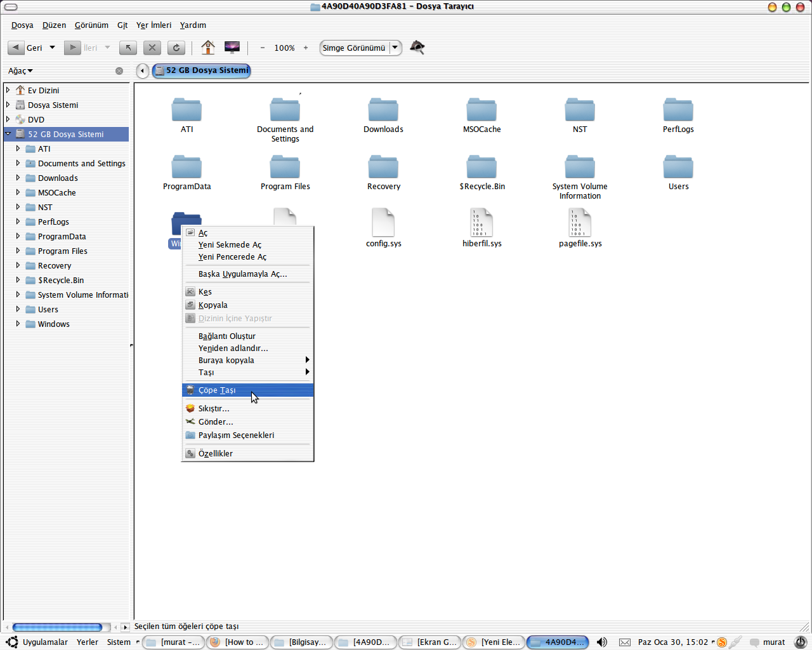Open the Computer monitor toolbar icon

click(x=232, y=48)
